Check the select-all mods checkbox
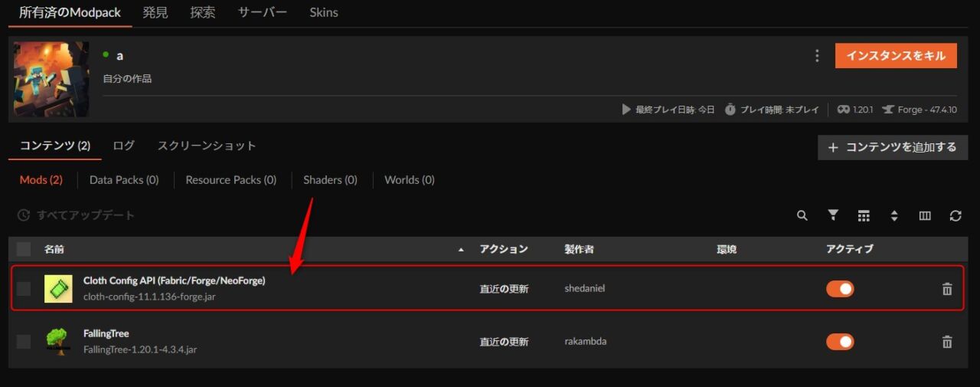Image resolution: width=980 pixels, height=387 pixels. (x=24, y=248)
